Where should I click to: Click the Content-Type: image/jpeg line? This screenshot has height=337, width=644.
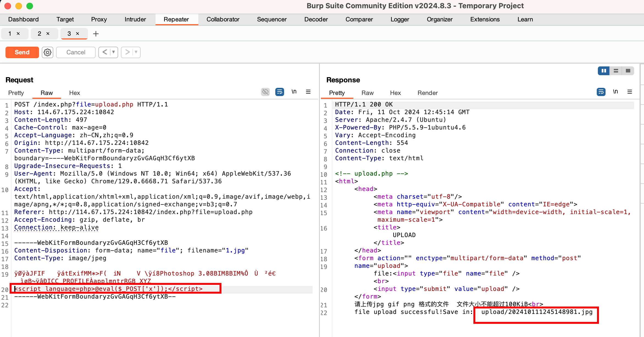click(x=60, y=258)
